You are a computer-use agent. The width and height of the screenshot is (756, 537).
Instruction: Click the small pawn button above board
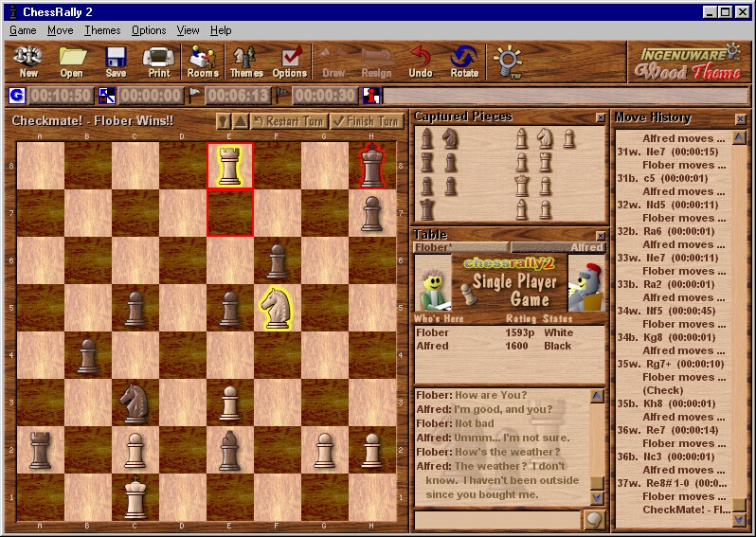click(224, 121)
